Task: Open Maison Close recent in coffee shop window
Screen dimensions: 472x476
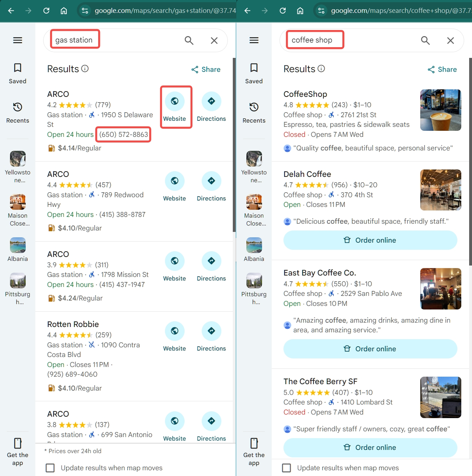Action: [x=254, y=210]
